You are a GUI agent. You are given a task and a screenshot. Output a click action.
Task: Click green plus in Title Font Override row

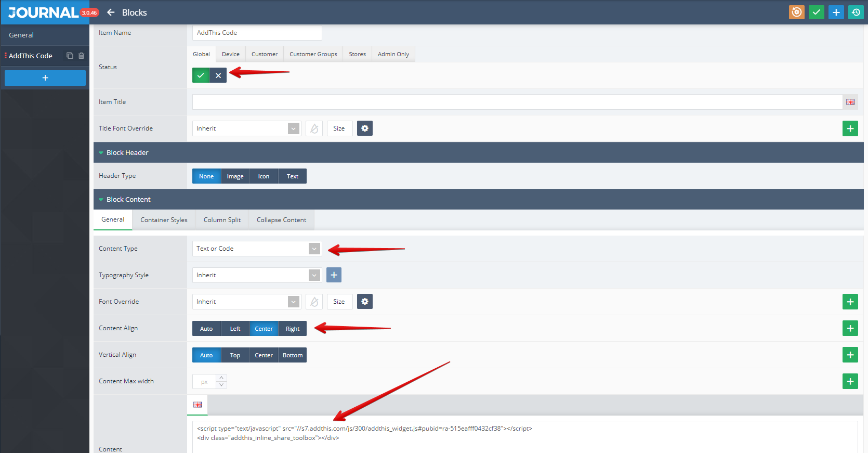coord(850,128)
